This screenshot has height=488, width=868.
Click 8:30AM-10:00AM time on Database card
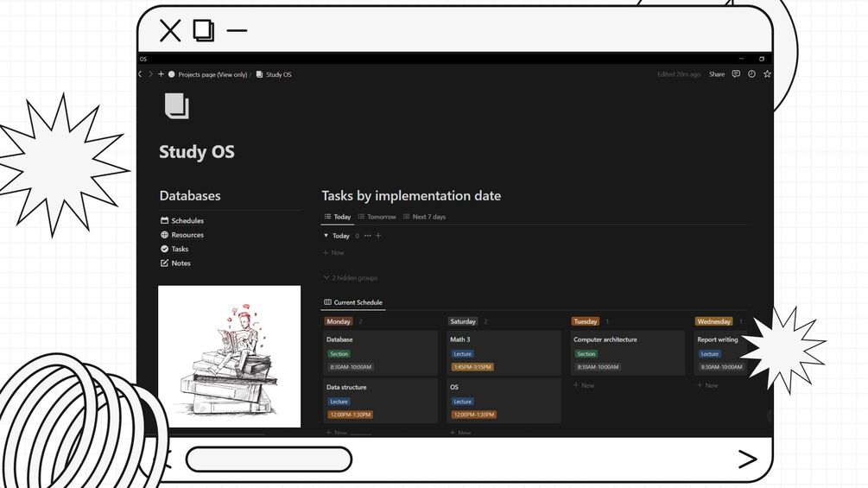tap(351, 367)
